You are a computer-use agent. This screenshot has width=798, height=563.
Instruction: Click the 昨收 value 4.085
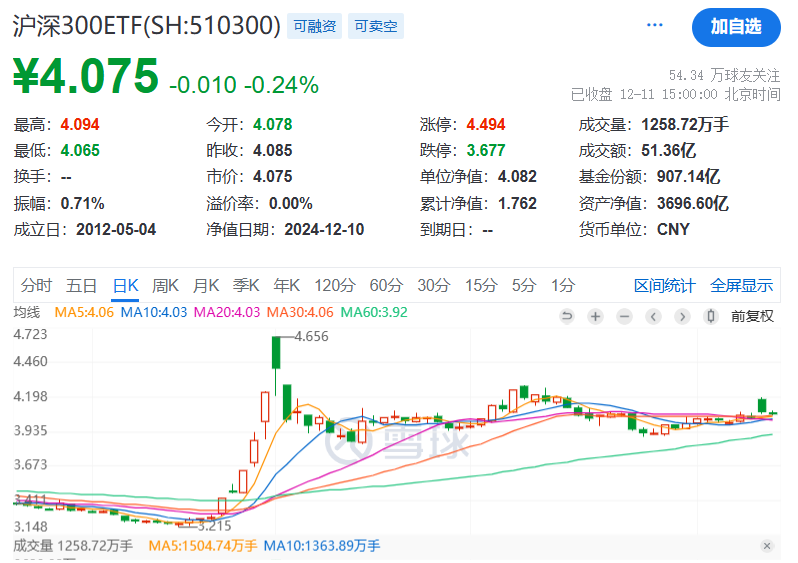click(x=273, y=151)
